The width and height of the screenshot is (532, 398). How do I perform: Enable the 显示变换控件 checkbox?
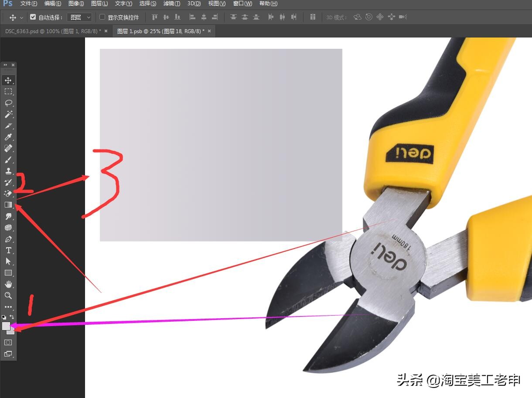[x=102, y=17]
